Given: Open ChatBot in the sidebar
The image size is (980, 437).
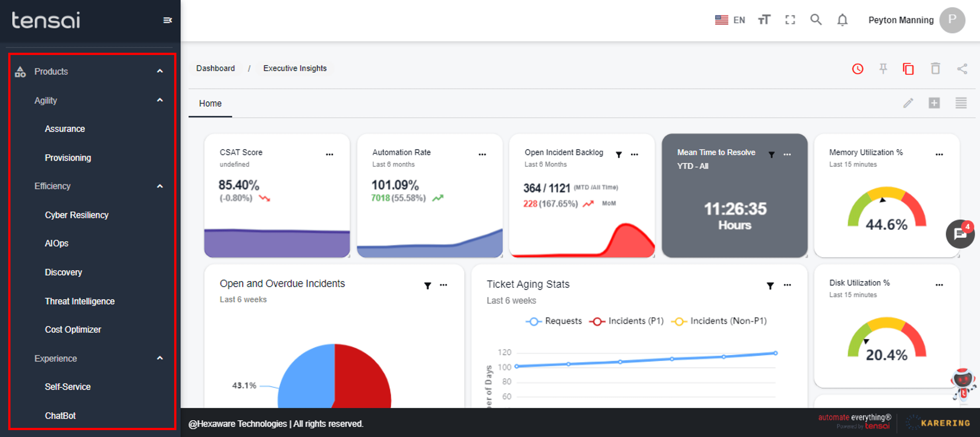Looking at the screenshot, I should point(60,416).
